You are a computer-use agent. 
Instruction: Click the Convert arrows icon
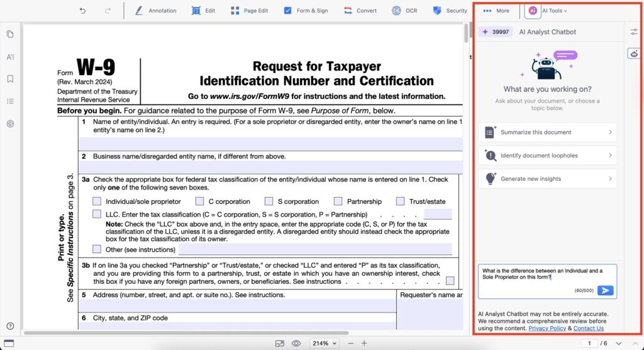[348, 11]
